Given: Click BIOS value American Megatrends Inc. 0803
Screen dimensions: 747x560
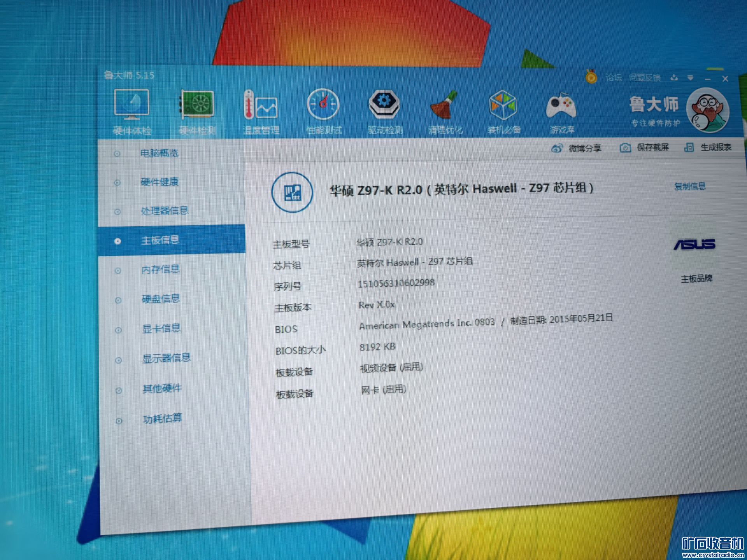Looking at the screenshot, I should (427, 324).
